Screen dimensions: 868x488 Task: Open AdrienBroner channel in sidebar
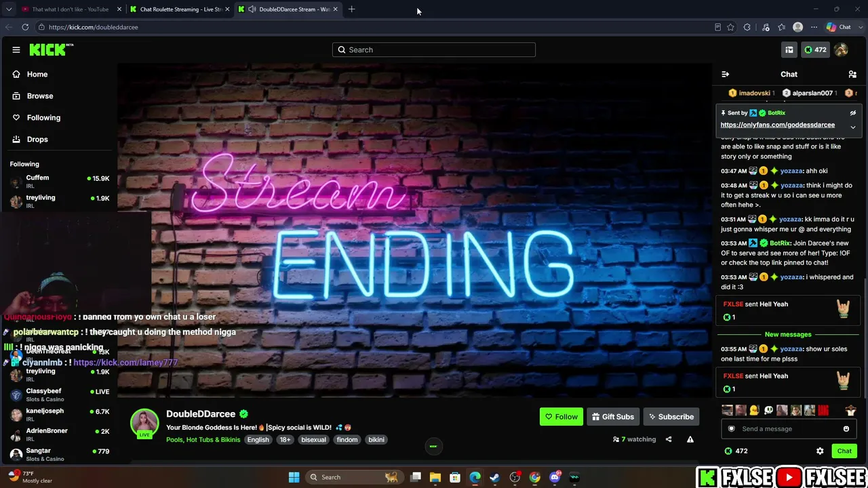(59, 434)
